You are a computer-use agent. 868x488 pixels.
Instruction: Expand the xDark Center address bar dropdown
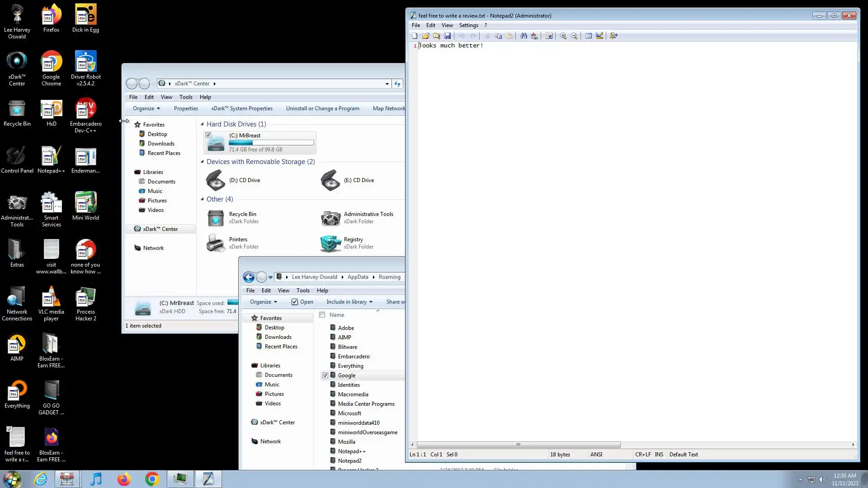click(387, 84)
